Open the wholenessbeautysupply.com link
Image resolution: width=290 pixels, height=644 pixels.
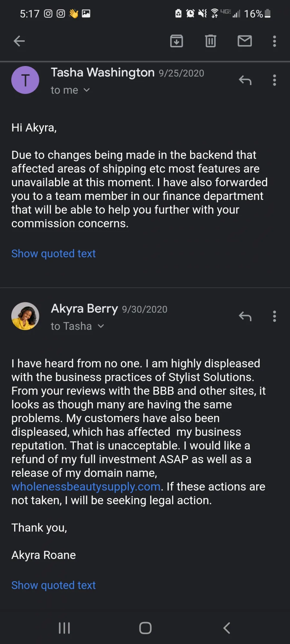[86, 487]
